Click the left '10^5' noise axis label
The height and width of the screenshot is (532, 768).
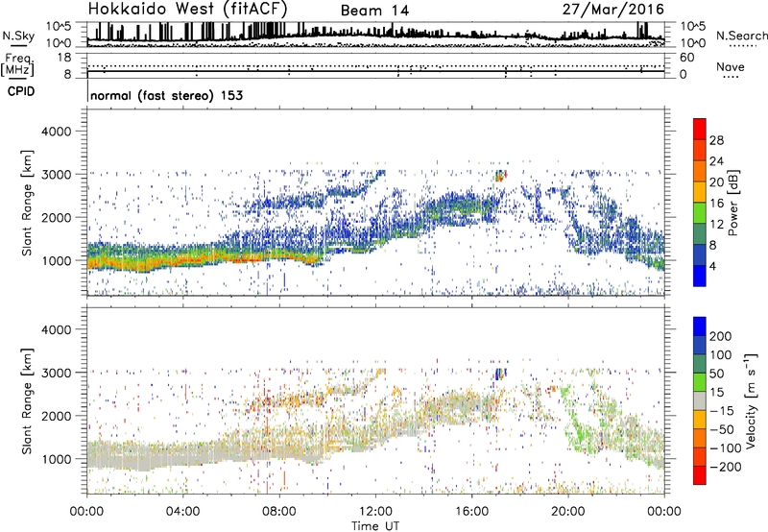(60, 26)
